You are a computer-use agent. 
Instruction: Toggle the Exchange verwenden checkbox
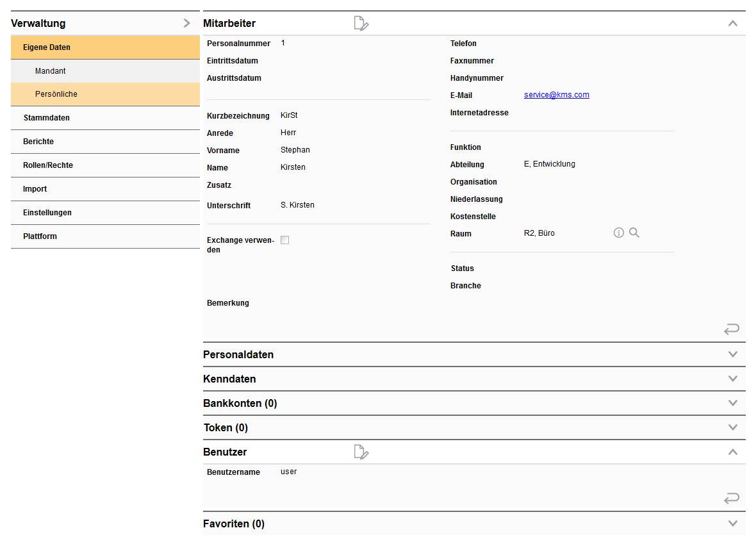(285, 240)
